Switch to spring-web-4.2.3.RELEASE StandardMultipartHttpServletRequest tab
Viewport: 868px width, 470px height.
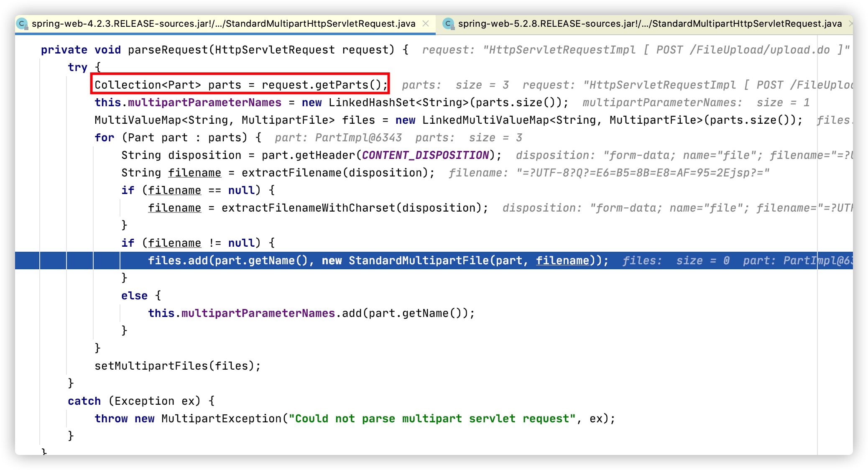(223, 24)
